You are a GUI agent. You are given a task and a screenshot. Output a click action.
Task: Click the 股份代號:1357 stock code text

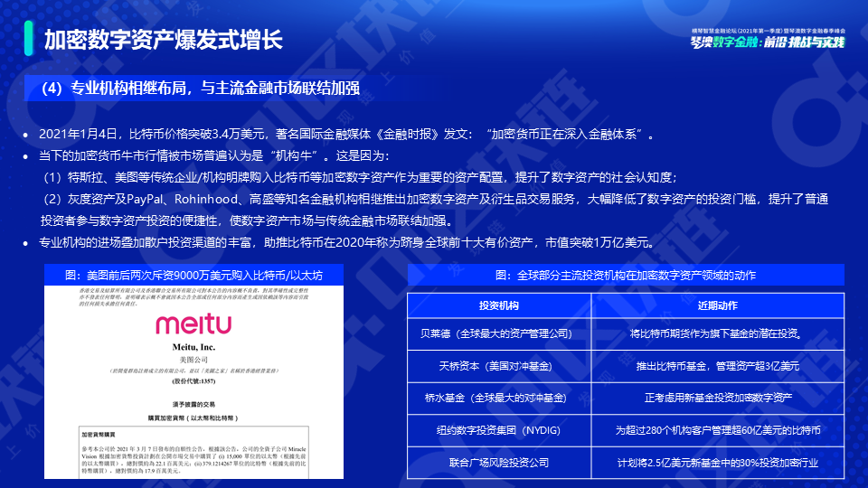click(193, 381)
